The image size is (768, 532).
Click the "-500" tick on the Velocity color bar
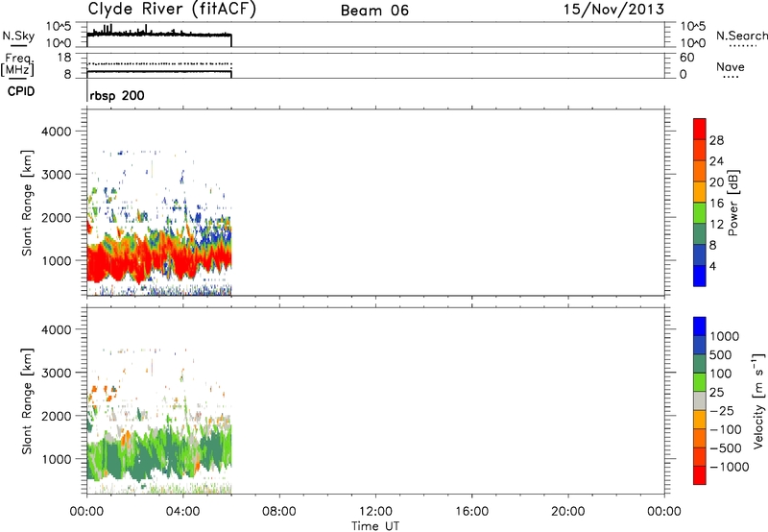point(726,448)
